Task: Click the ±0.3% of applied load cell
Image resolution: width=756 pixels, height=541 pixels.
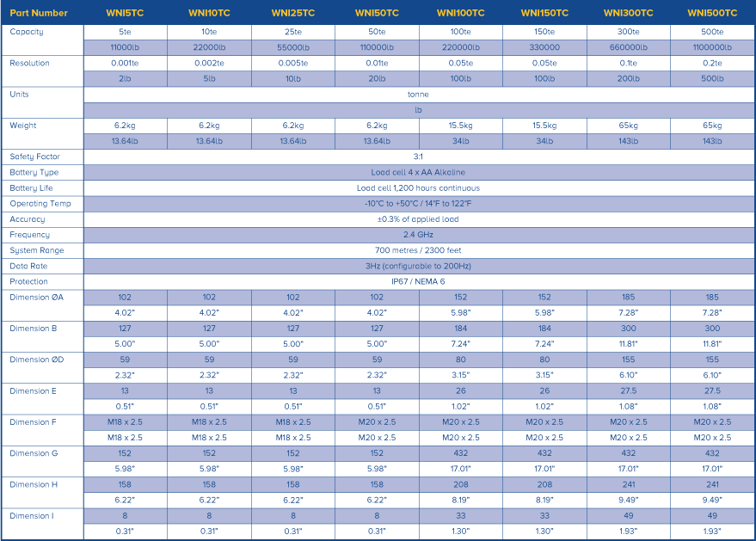Action: pyautogui.click(x=418, y=219)
